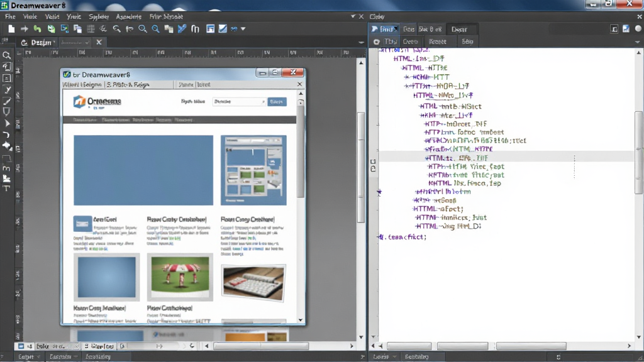Image resolution: width=644 pixels, height=362 pixels.
Task: Click the round gray circle code panel button
Action: tap(638, 29)
